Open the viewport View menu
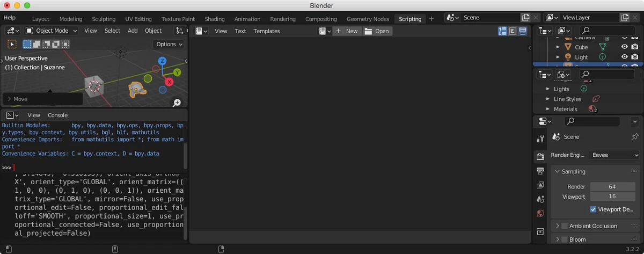 [x=91, y=31]
